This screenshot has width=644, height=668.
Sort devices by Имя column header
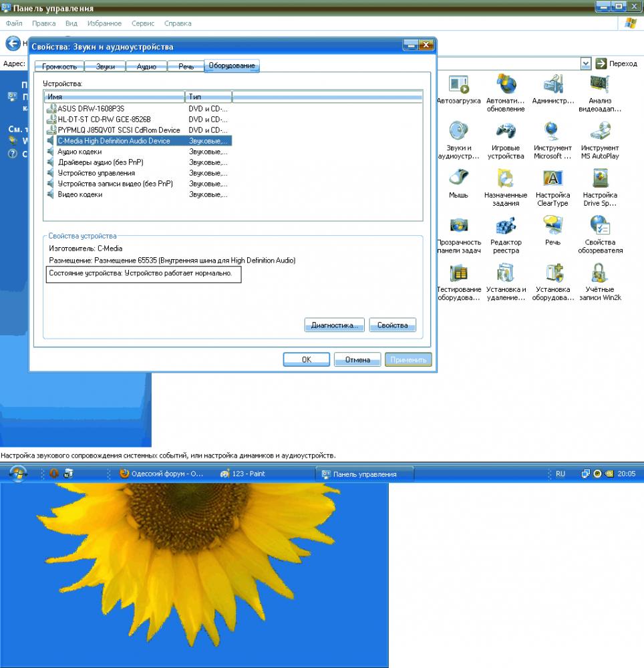click(114, 97)
